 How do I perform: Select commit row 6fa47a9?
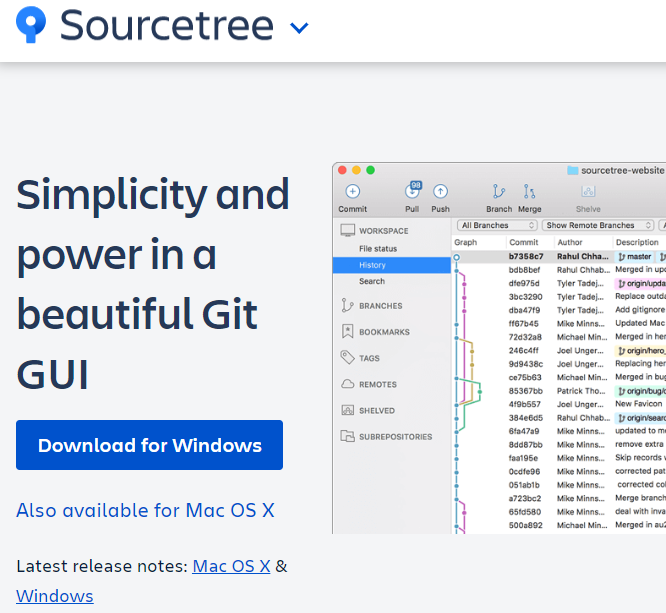559,431
